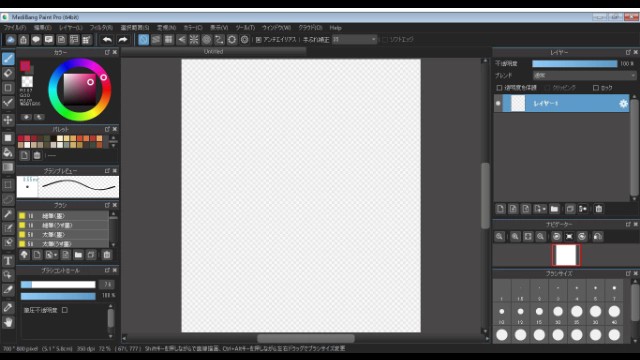Image resolution: width=640 pixels, height=360 pixels.
Task: Undock the ナビゲーター (Navigator) panel
Action: click(628, 224)
